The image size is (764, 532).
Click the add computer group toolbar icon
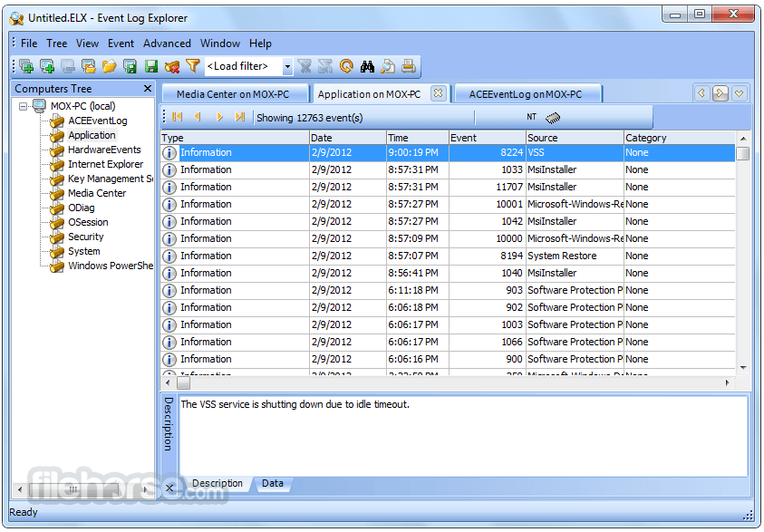26,66
